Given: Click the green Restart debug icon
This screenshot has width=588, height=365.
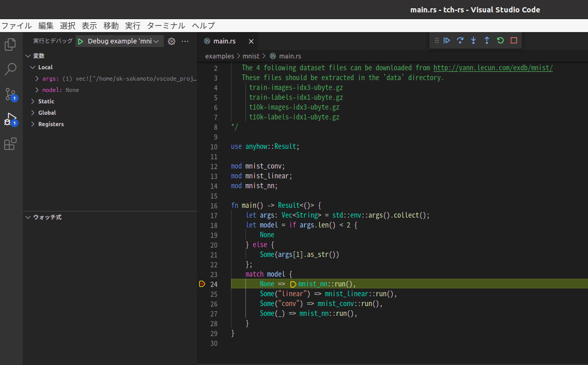Looking at the screenshot, I should coord(500,40).
